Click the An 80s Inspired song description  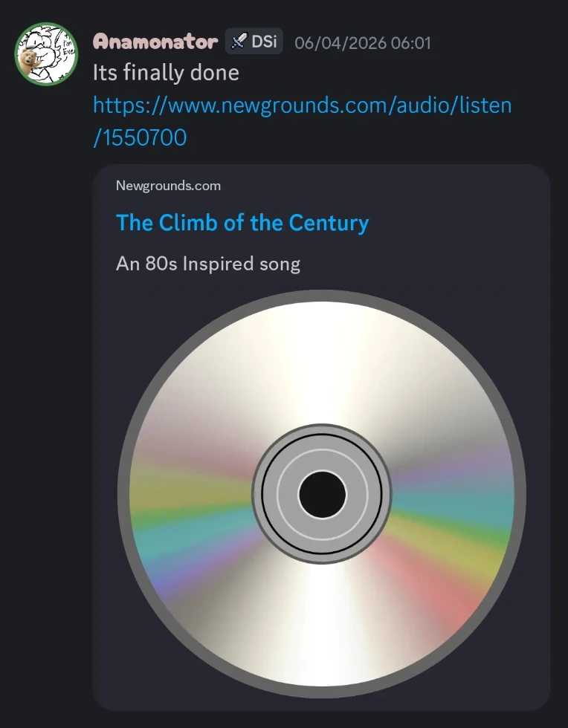coord(207,264)
